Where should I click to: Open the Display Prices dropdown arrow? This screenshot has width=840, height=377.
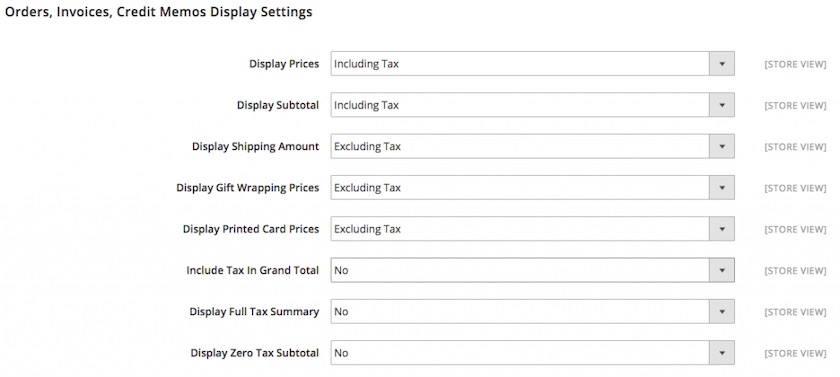click(722, 64)
